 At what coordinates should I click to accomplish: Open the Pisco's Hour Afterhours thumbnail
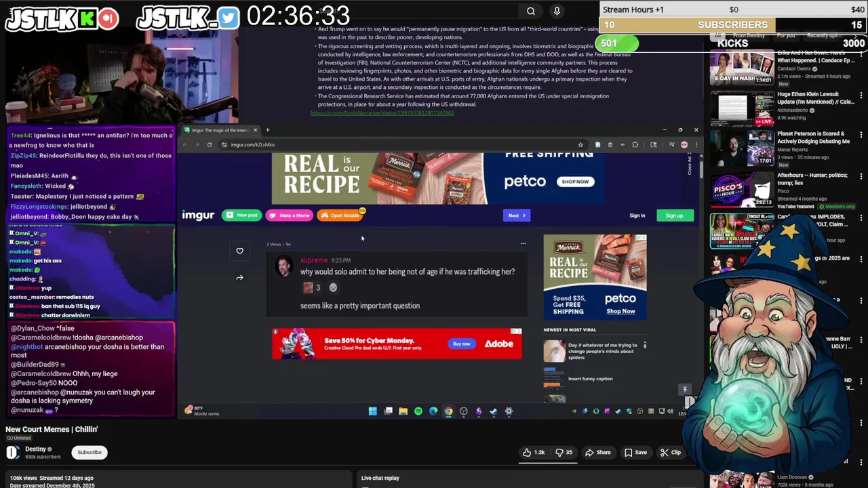pyautogui.click(x=742, y=188)
